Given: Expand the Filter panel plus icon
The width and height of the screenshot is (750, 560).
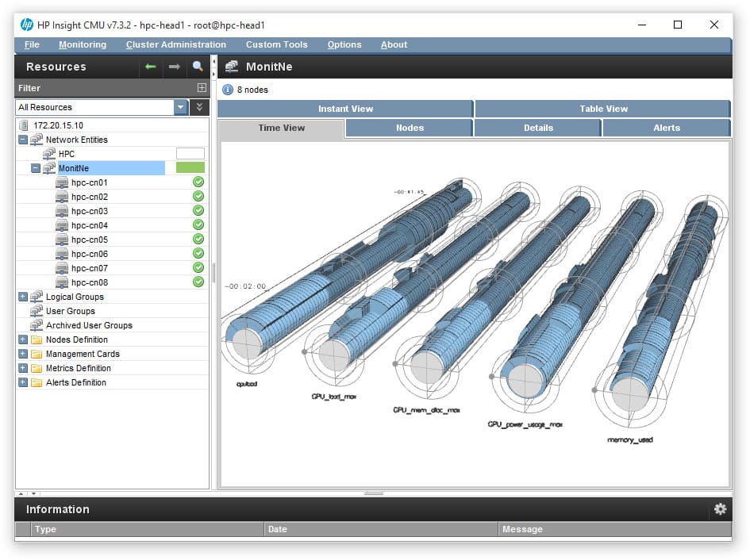Looking at the screenshot, I should point(202,87).
